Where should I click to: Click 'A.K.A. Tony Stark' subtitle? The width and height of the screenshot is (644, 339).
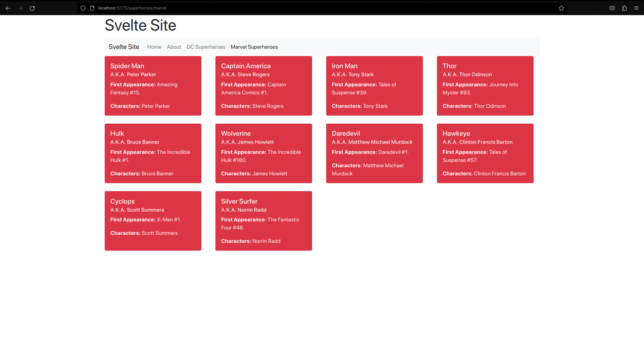[353, 75]
